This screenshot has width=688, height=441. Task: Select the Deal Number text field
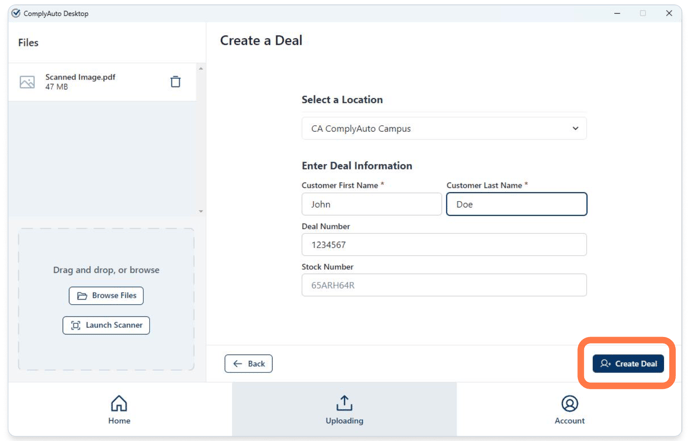(443, 245)
